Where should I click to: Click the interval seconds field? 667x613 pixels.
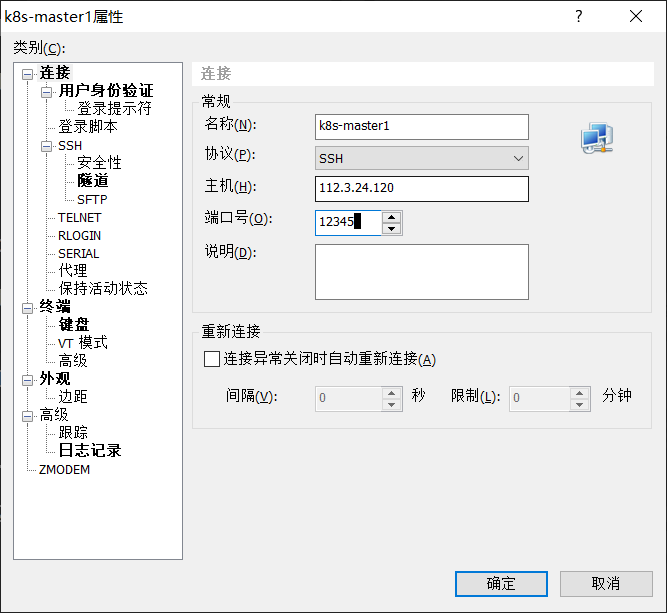pyautogui.click(x=348, y=399)
